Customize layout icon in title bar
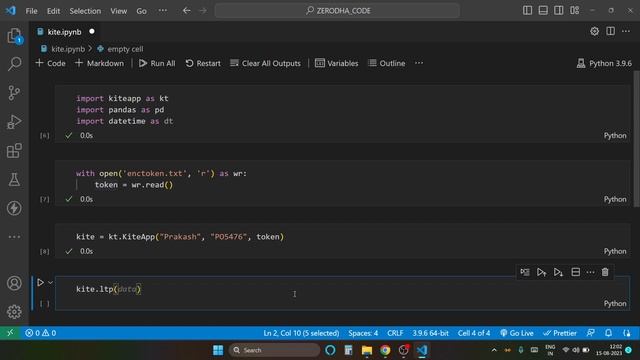Image resolution: width=640 pixels, height=360 pixels. [x=575, y=10]
